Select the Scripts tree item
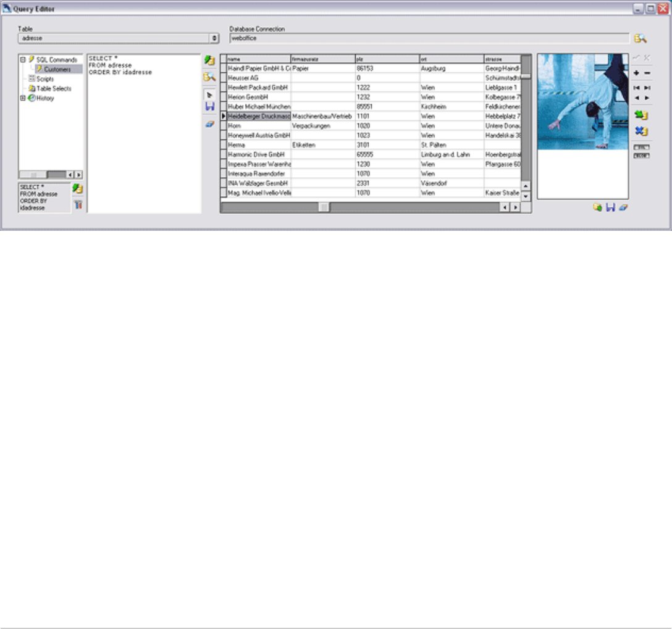Viewport: 672px width, 629px height. click(x=45, y=79)
